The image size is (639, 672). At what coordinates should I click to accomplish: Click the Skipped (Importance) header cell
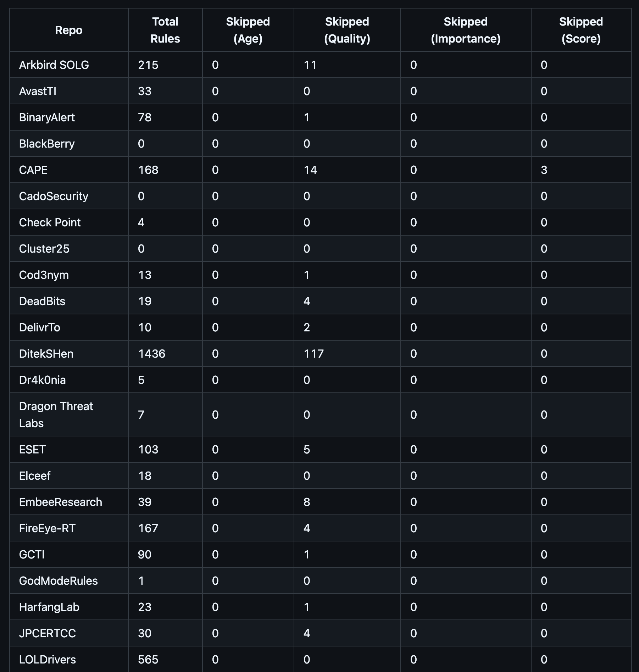(x=466, y=30)
